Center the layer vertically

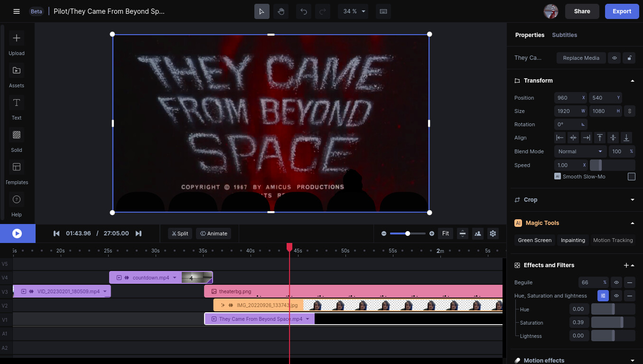613,138
